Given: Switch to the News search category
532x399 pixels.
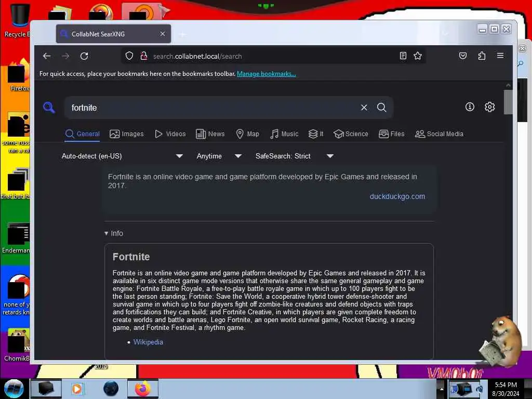Looking at the screenshot, I should [210, 134].
